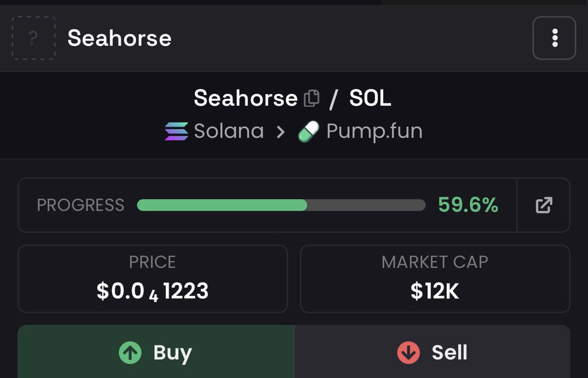Switch to the Sell tab

432,352
